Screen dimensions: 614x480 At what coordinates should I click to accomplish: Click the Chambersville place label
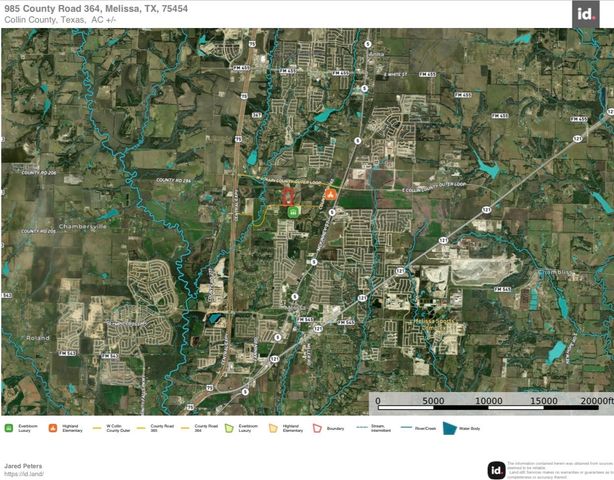coord(83,226)
